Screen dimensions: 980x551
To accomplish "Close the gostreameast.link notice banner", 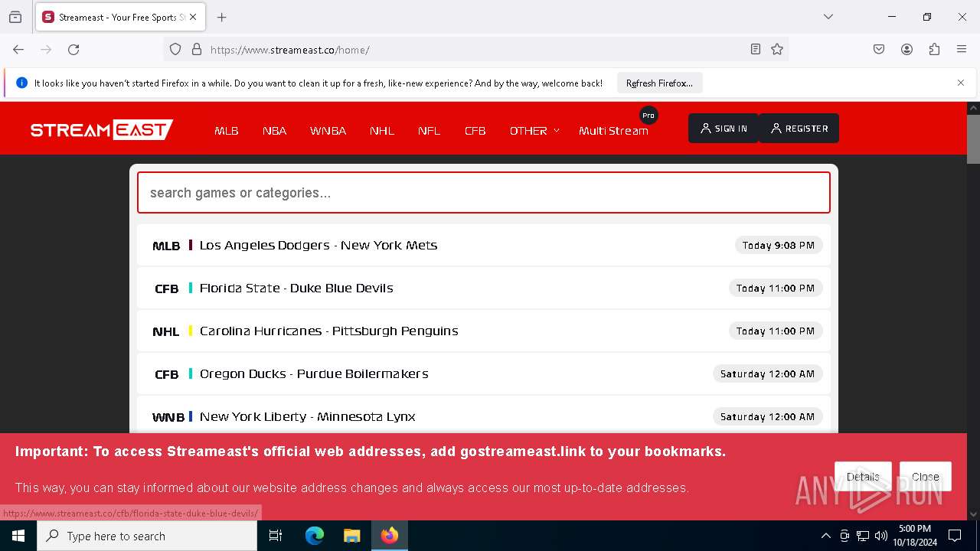I will [x=925, y=477].
